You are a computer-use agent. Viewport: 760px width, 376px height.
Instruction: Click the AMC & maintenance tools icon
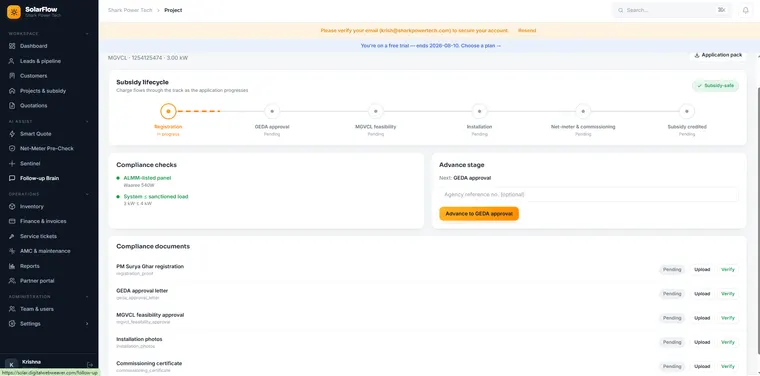(12, 251)
